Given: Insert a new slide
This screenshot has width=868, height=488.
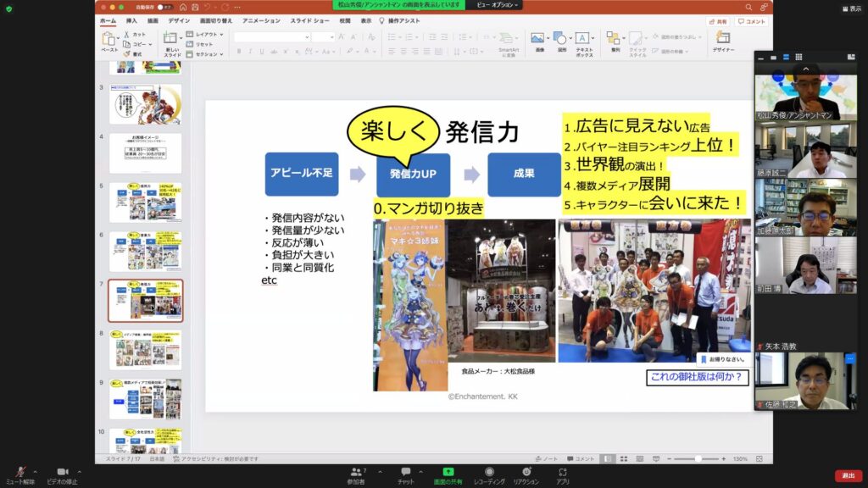Looking at the screenshot, I should (x=171, y=44).
